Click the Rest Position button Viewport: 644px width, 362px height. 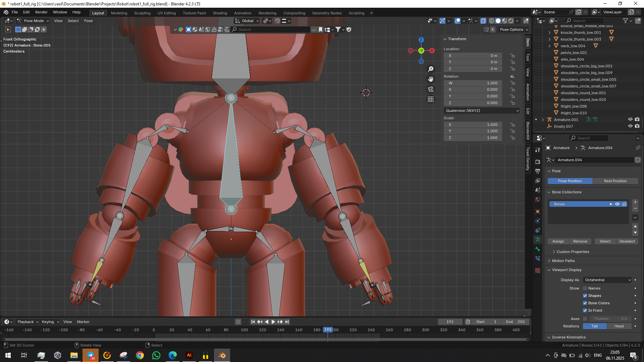pyautogui.click(x=615, y=181)
